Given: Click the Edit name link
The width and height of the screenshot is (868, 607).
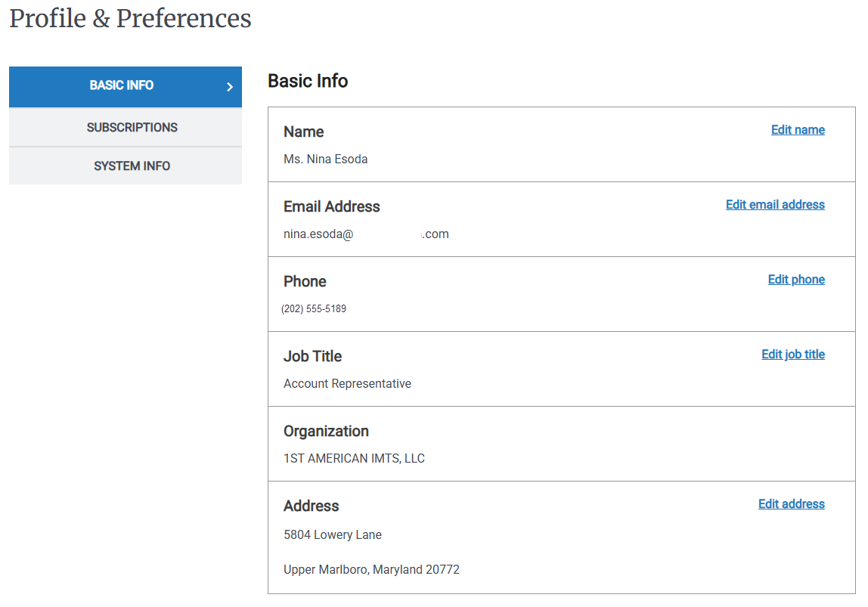Looking at the screenshot, I should coord(798,129).
